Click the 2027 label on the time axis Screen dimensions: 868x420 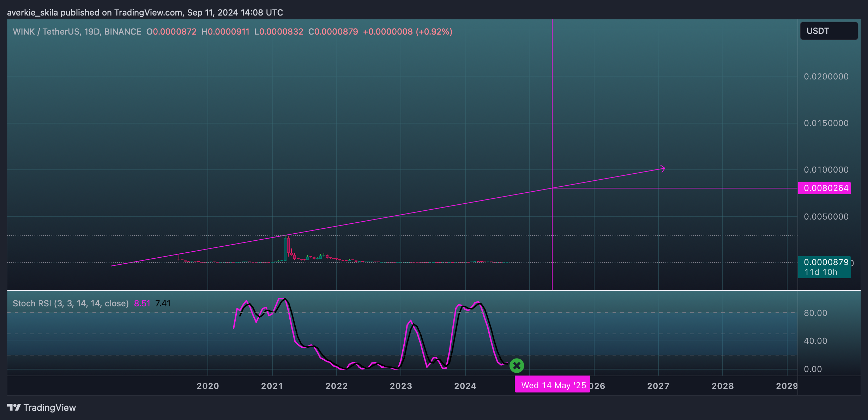658,386
